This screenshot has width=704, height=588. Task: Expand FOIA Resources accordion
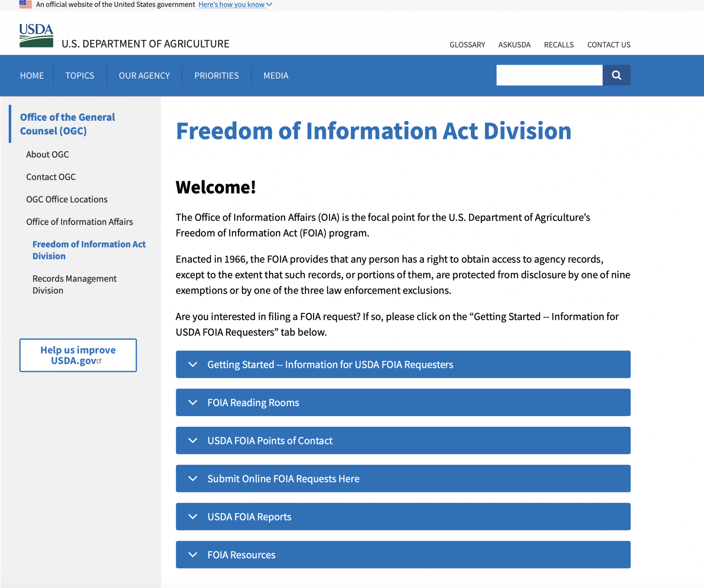point(403,555)
